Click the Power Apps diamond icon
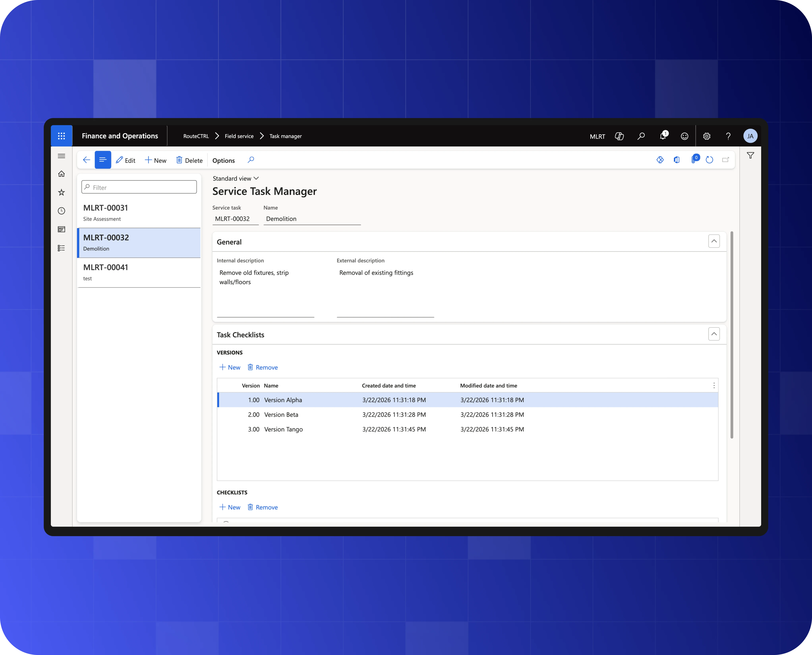The height and width of the screenshot is (655, 812). pos(660,160)
